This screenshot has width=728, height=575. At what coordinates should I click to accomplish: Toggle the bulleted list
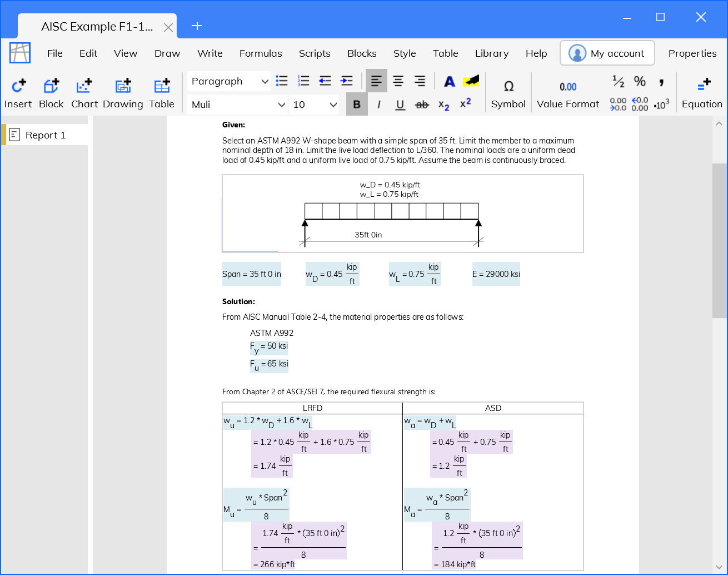(x=282, y=81)
